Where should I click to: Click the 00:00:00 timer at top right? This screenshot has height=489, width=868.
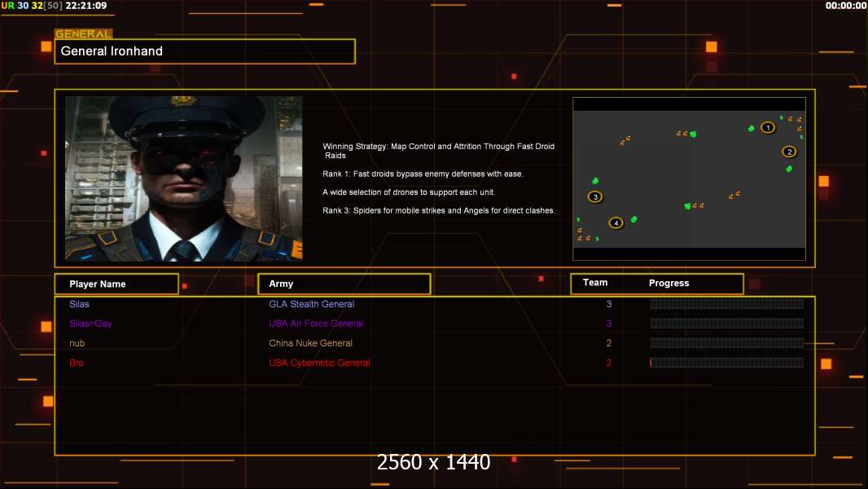pyautogui.click(x=846, y=6)
